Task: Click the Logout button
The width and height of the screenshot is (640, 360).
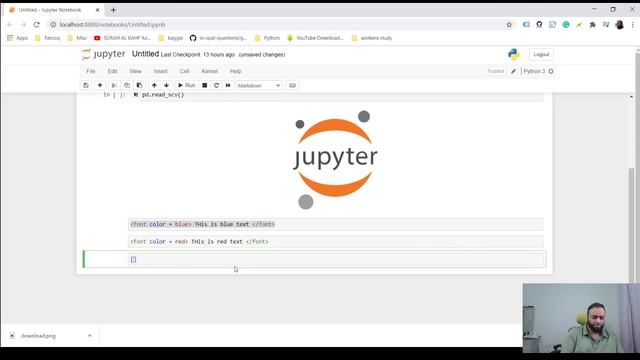Action: (541, 54)
